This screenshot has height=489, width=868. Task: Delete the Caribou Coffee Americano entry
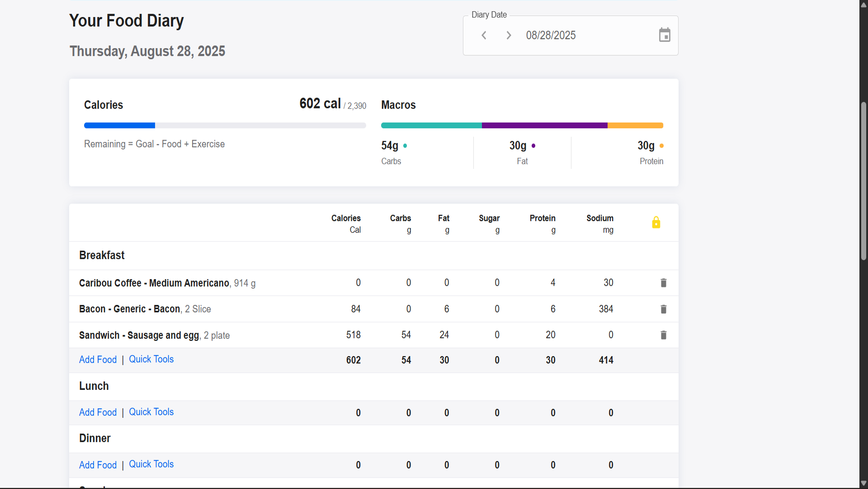point(663,283)
